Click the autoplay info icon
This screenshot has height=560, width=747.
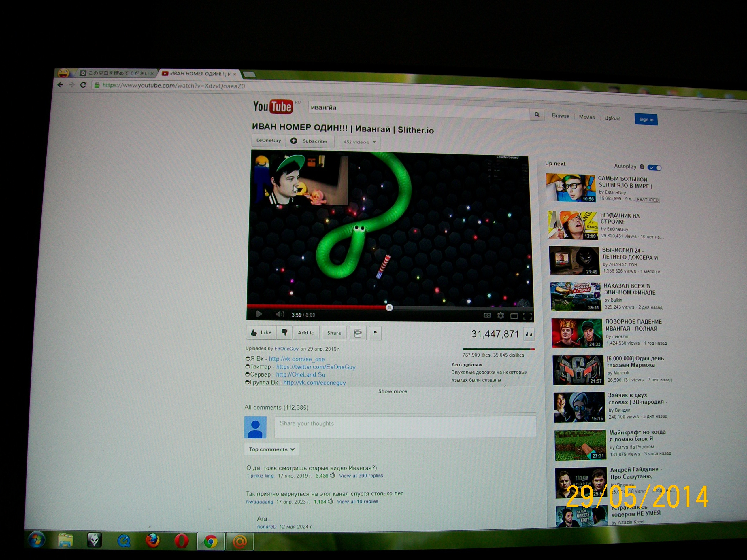tap(642, 167)
